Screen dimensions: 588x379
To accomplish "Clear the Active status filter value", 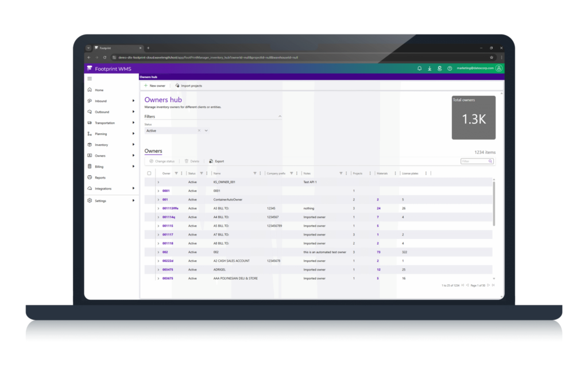I will [199, 130].
